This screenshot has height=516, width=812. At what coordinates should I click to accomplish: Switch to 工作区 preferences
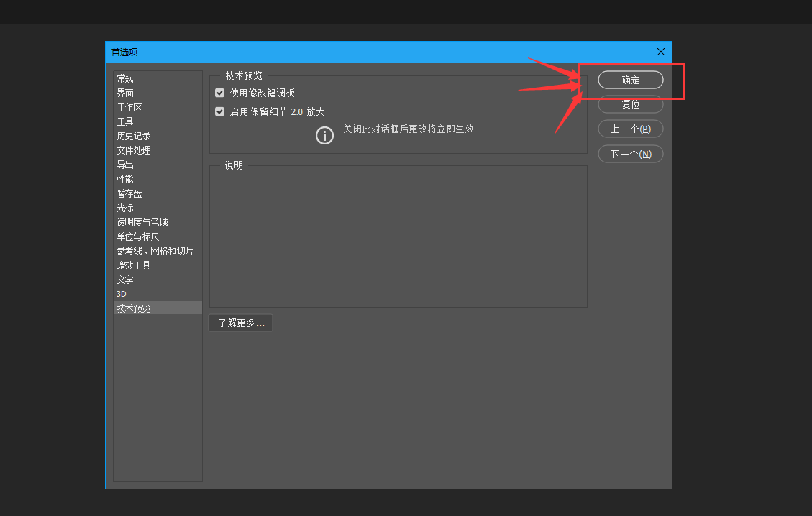point(158,107)
